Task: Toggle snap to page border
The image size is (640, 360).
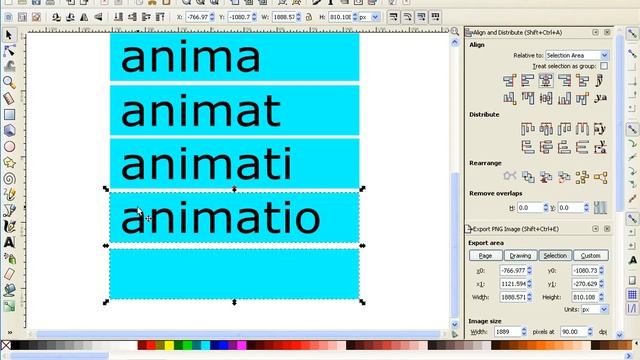Action: tap(632, 280)
